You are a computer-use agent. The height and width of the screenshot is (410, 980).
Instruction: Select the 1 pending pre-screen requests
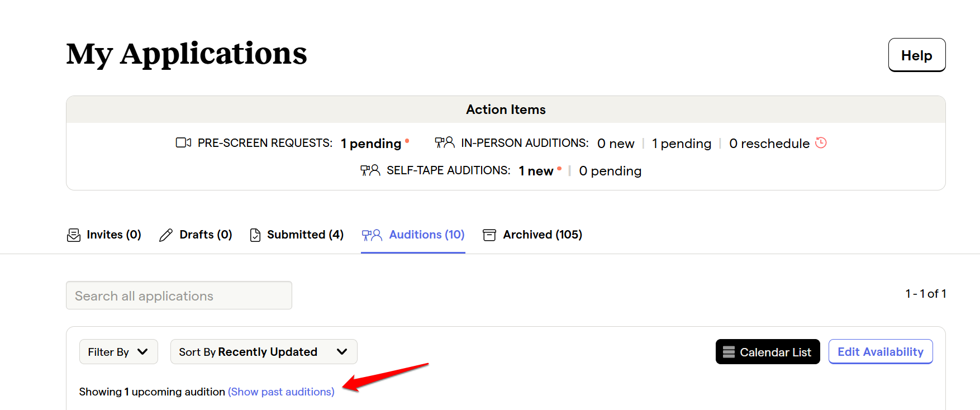click(x=372, y=144)
